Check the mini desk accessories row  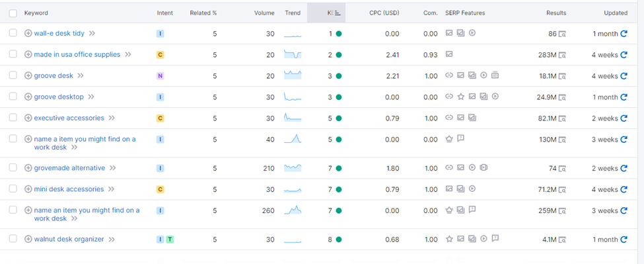click(x=13, y=189)
